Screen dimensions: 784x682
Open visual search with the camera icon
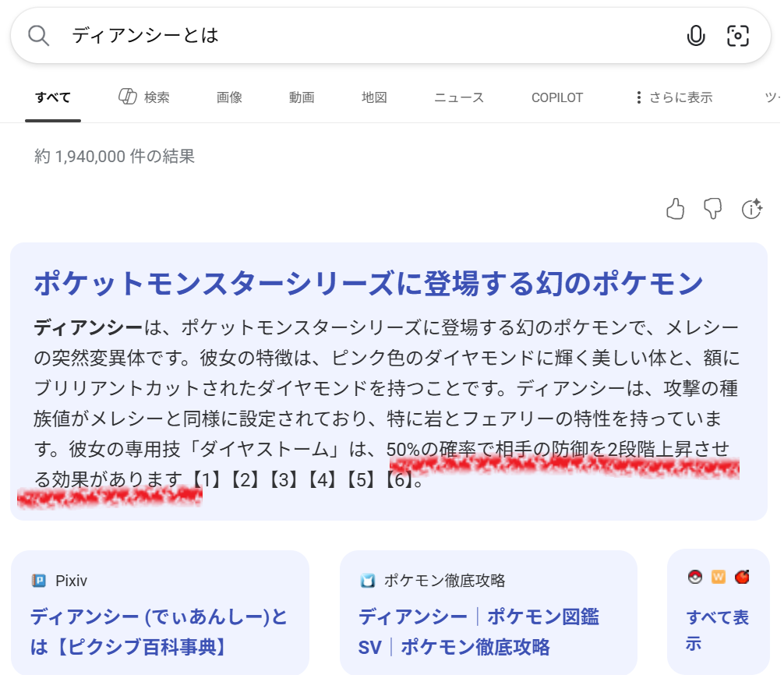[x=737, y=36]
